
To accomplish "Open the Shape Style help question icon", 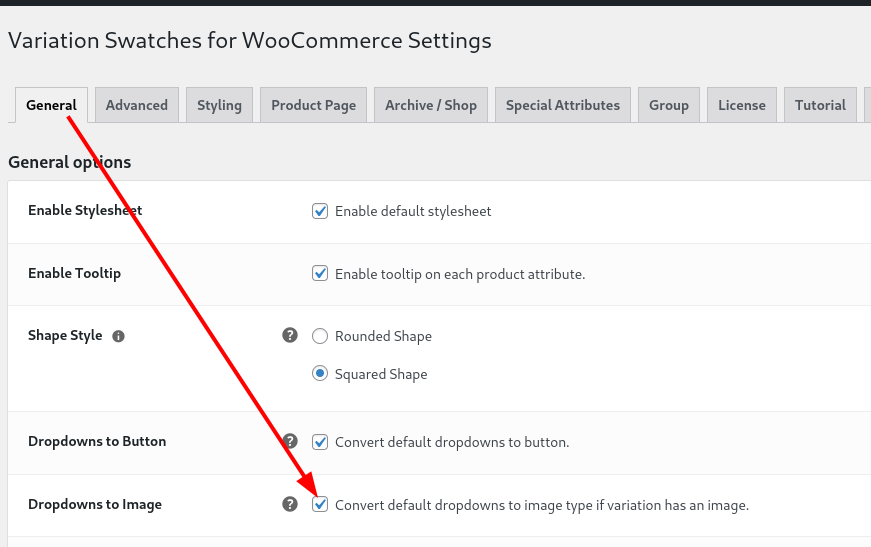I will (290, 335).
